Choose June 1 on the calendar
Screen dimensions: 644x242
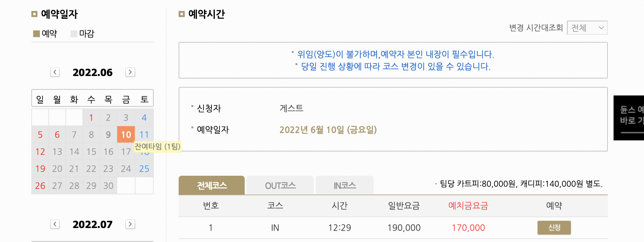point(91,118)
